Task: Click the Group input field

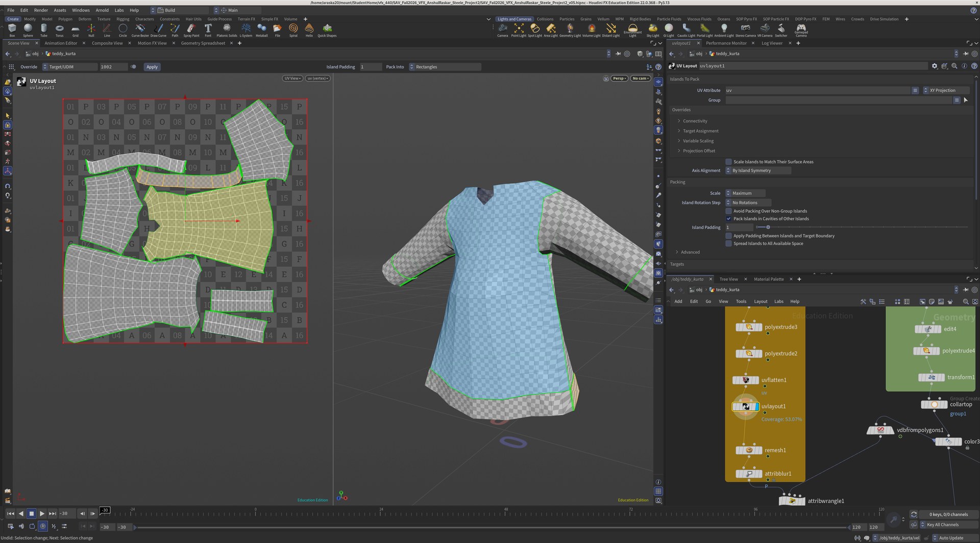Action: 838,100
